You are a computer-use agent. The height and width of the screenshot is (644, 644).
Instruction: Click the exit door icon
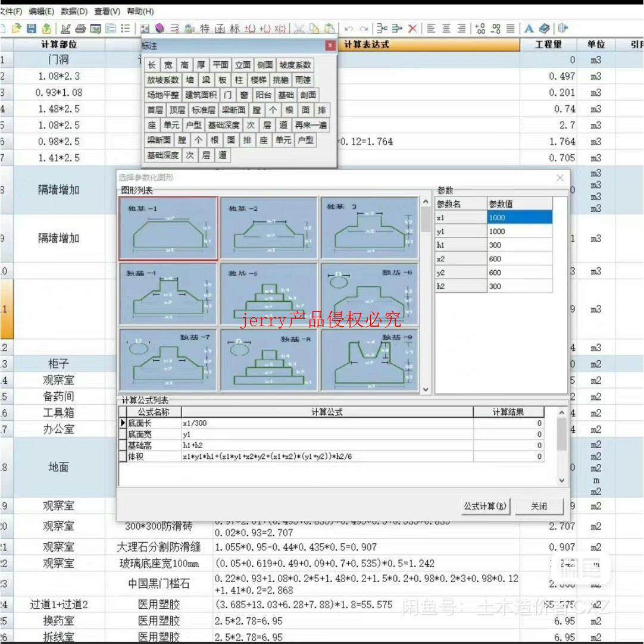[x=562, y=29]
